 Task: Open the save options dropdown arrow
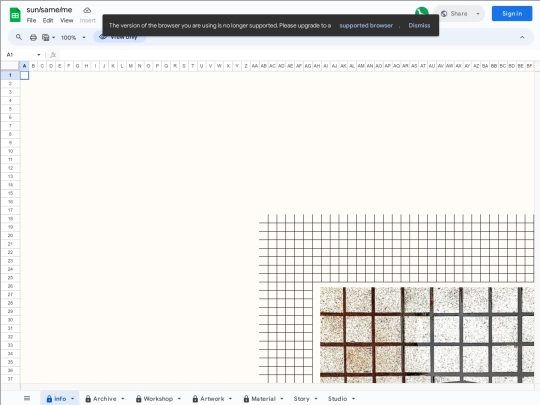tap(54, 37)
